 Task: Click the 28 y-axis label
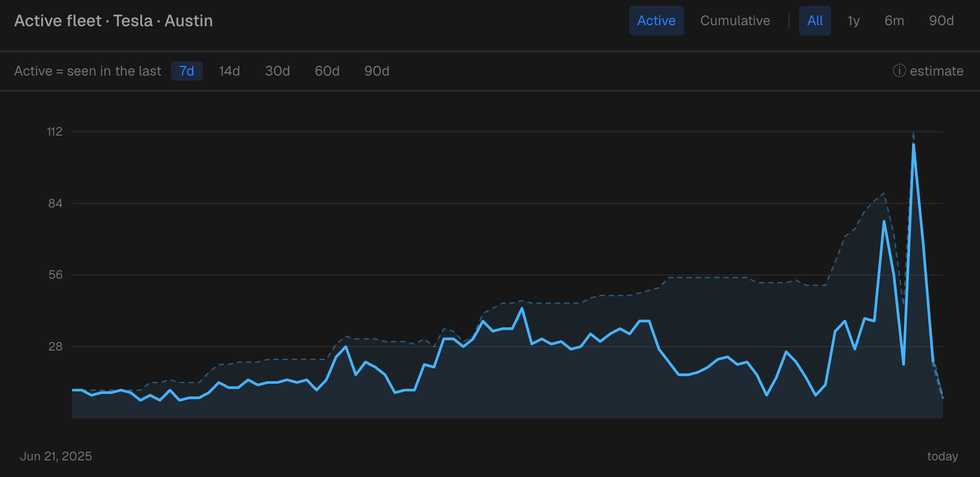pos(56,347)
